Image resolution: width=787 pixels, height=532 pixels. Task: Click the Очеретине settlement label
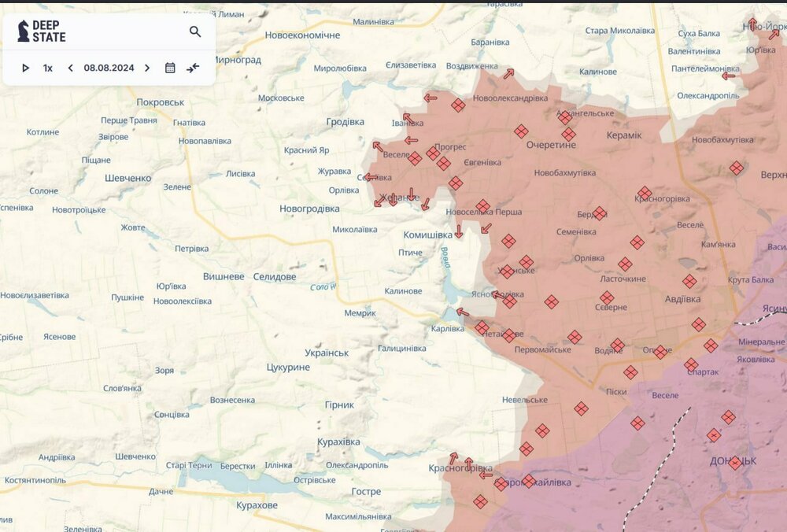pyautogui.click(x=551, y=145)
